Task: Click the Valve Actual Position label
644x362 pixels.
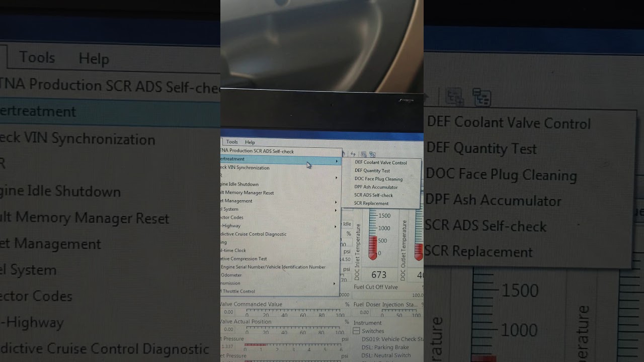Action: pyautogui.click(x=246, y=322)
